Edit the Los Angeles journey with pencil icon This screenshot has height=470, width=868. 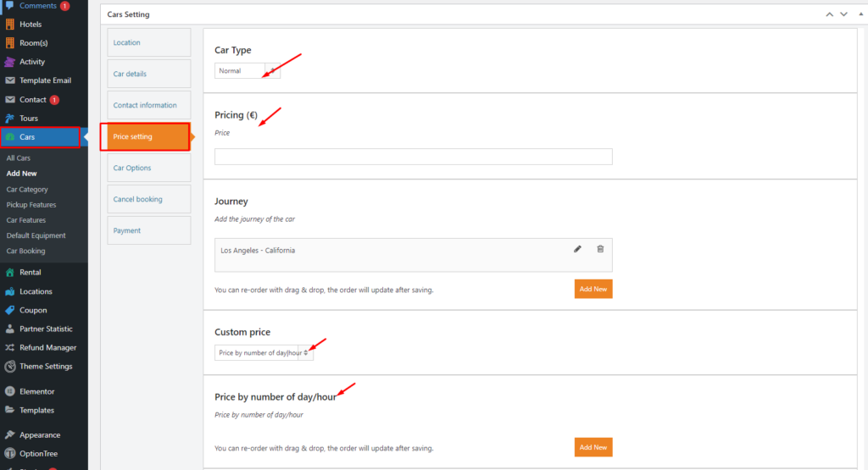pos(577,249)
